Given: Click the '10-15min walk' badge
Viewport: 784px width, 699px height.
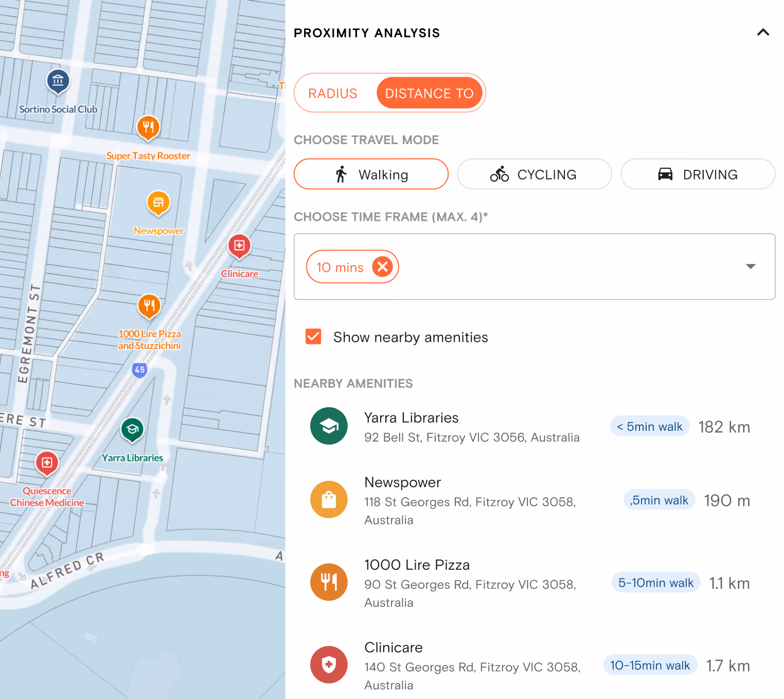Looking at the screenshot, I should tap(650, 665).
